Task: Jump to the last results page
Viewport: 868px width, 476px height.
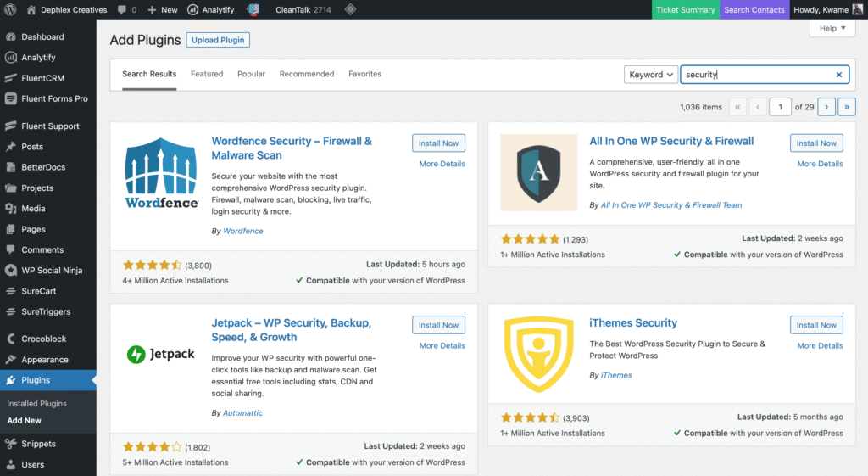Action: coord(847,107)
